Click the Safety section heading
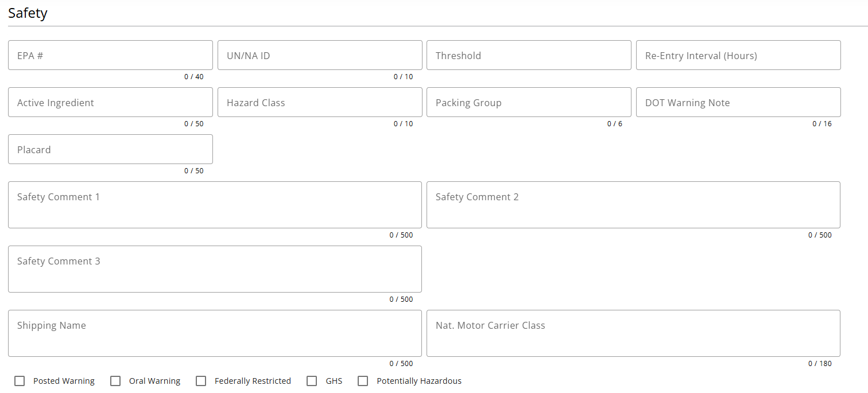Image resolution: width=868 pixels, height=393 pixels. pyautogui.click(x=28, y=13)
